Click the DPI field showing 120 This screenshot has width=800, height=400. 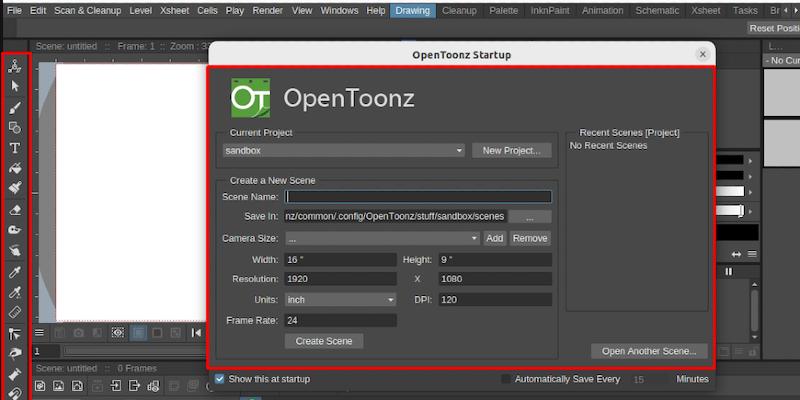[x=495, y=299]
